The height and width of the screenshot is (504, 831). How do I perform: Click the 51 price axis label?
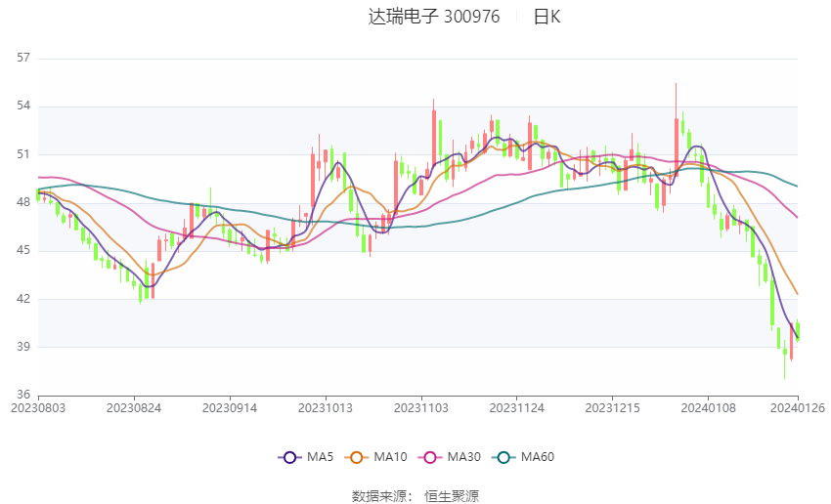tap(23, 154)
